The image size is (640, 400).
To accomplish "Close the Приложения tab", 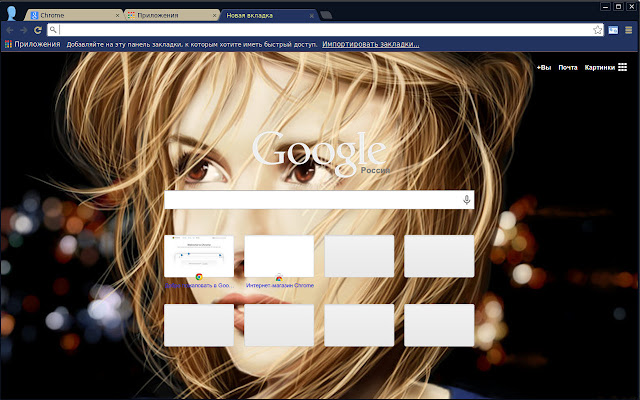I will tap(214, 16).
